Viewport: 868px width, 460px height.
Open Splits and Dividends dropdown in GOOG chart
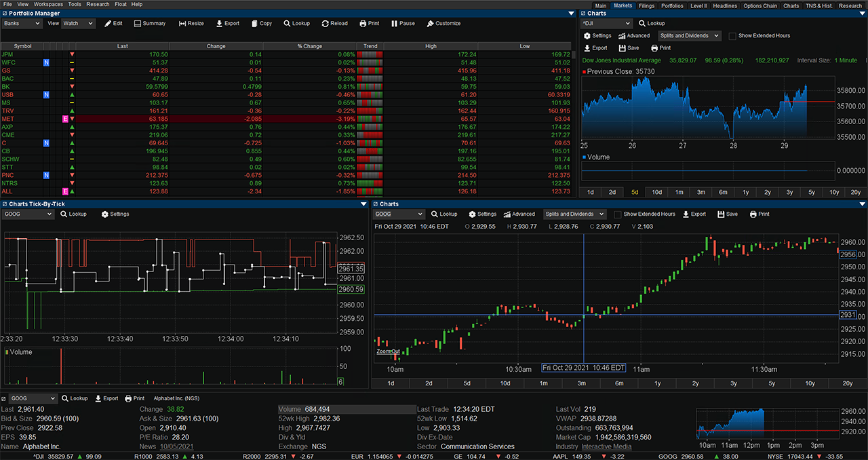pos(574,214)
